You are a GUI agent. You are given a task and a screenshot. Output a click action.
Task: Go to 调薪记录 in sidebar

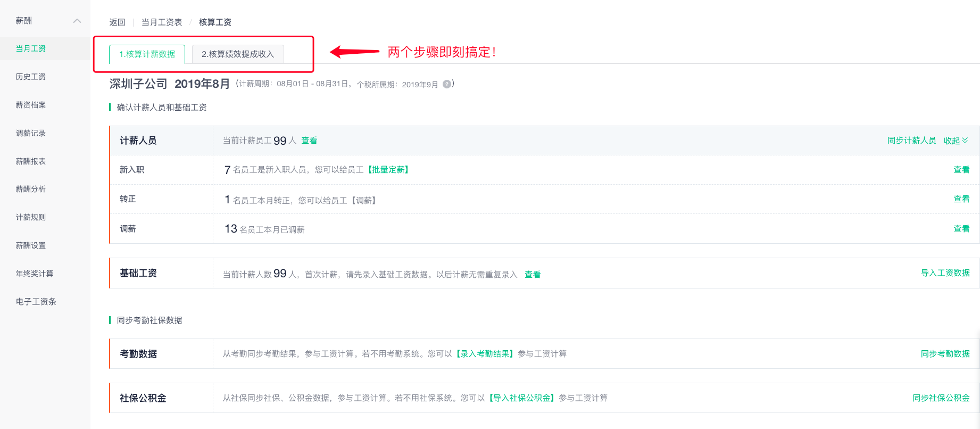pyautogui.click(x=31, y=133)
